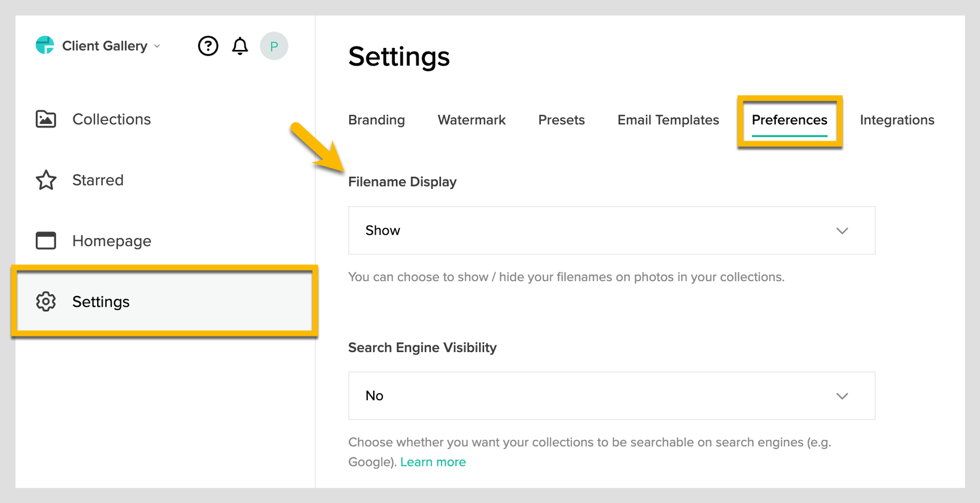Go to the Email Templates tab
This screenshot has height=503, width=980.
pyautogui.click(x=668, y=120)
